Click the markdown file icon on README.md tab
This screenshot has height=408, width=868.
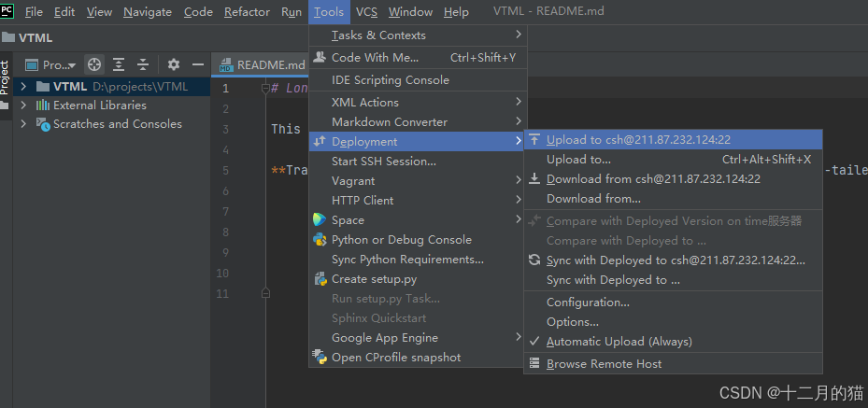click(x=226, y=65)
